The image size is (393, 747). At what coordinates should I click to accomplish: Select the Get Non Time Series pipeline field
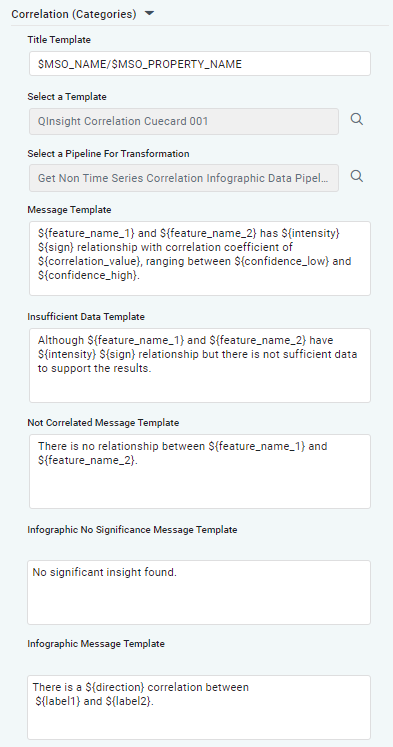(184, 178)
